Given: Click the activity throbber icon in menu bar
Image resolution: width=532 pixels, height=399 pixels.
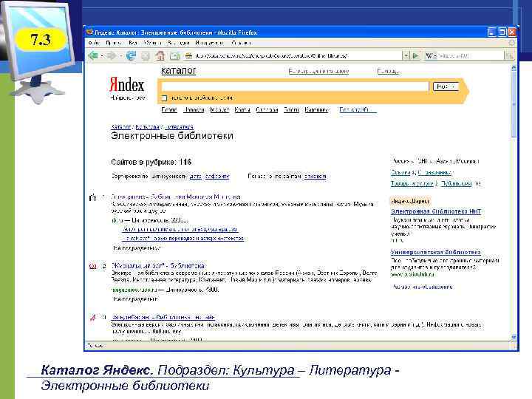Looking at the screenshot, I should pyautogui.click(x=511, y=43).
